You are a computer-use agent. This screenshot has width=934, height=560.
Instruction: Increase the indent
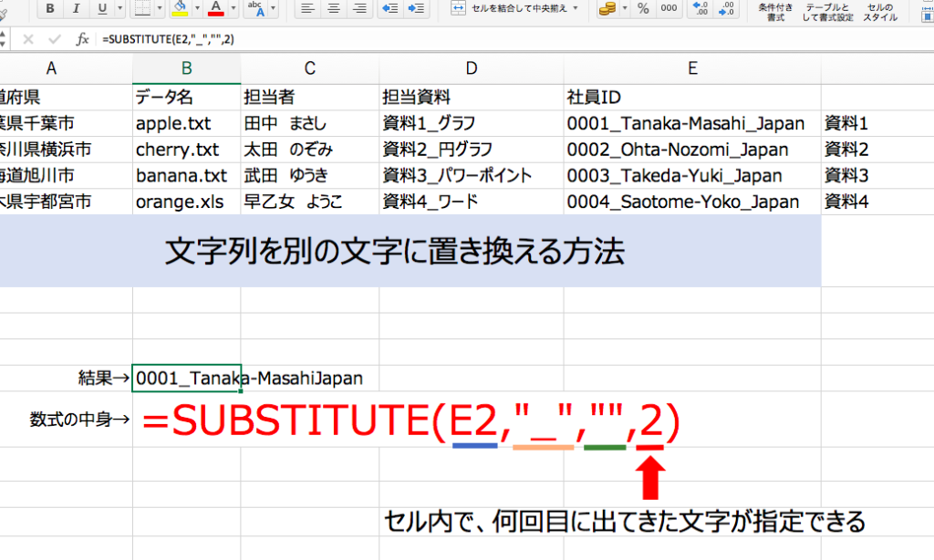click(x=416, y=8)
